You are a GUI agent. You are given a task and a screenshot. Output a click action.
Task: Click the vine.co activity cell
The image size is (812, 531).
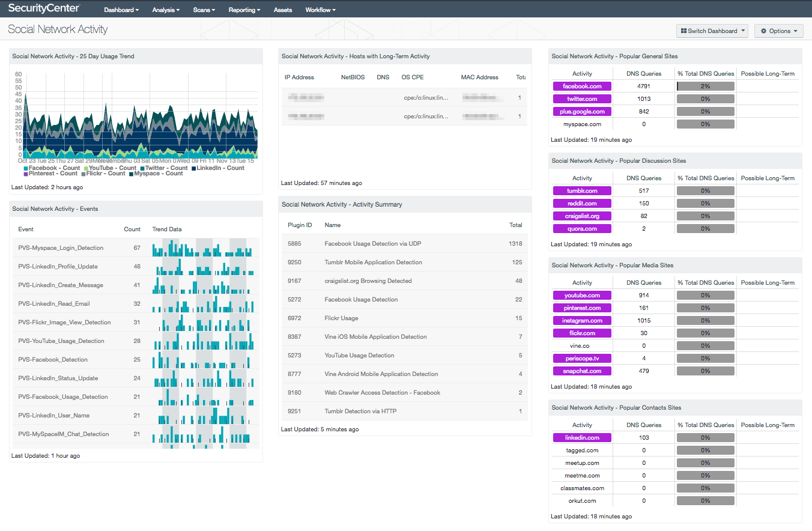[x=582, y=346]
